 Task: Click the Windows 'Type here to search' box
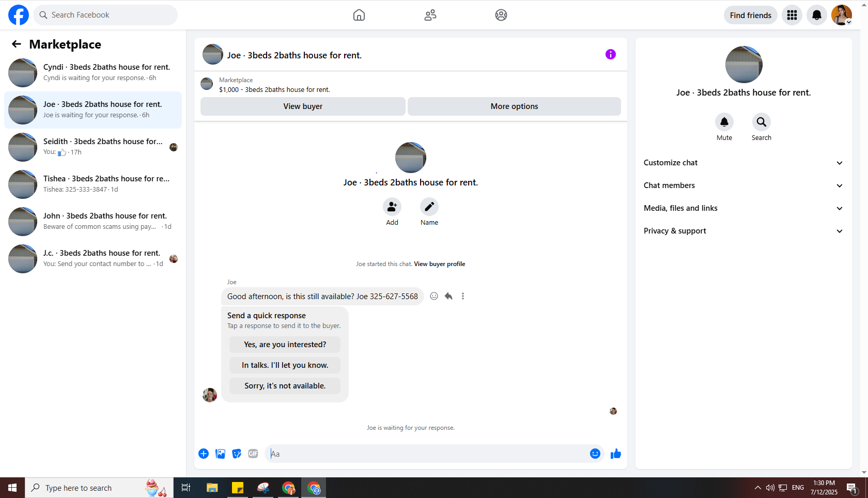(99, 488)
